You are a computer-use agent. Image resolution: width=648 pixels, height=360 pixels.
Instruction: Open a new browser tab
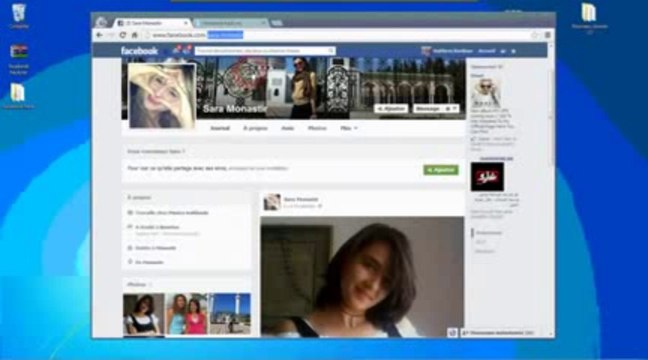tap(277, 23)
